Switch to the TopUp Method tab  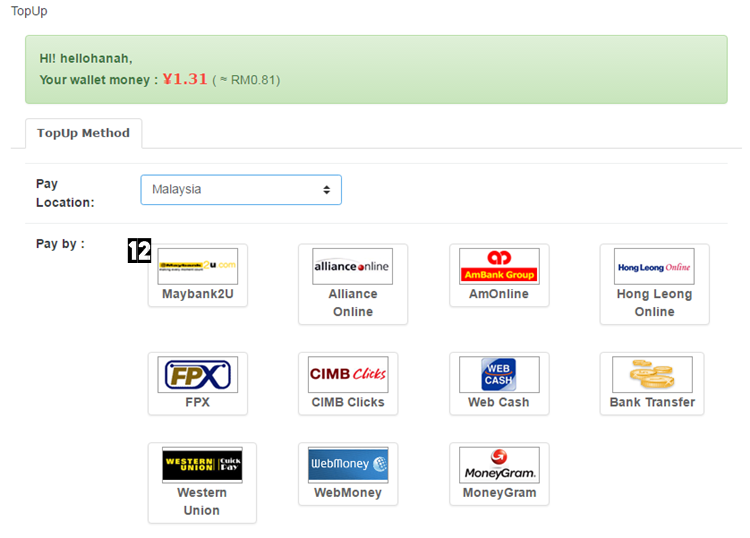coord(84,133)
